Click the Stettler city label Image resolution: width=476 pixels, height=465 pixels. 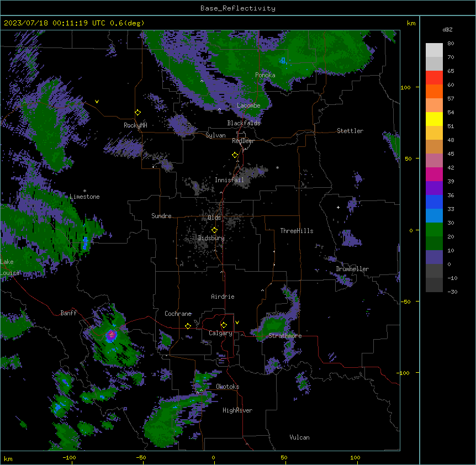(x=350, y=131)
